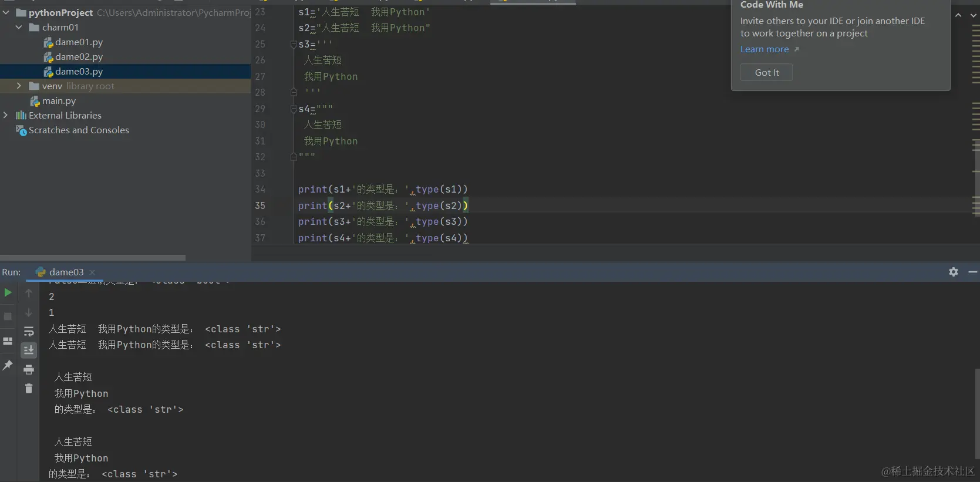The width and height of the screenshot is (980, 482).
Task: Click the up-arrow stack trace icon
Action: pyautogui.click(x=29, y=292)
